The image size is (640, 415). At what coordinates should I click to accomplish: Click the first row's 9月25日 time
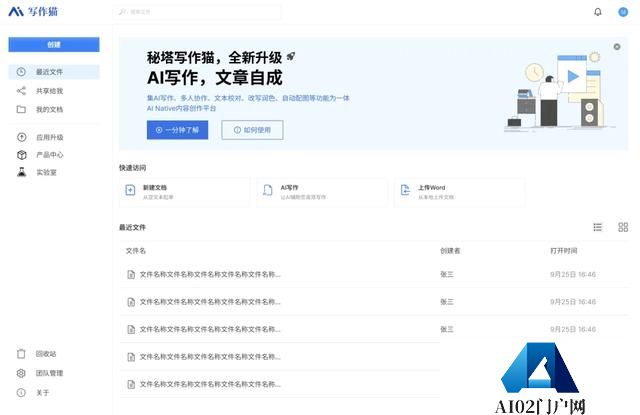click(573, 274)
